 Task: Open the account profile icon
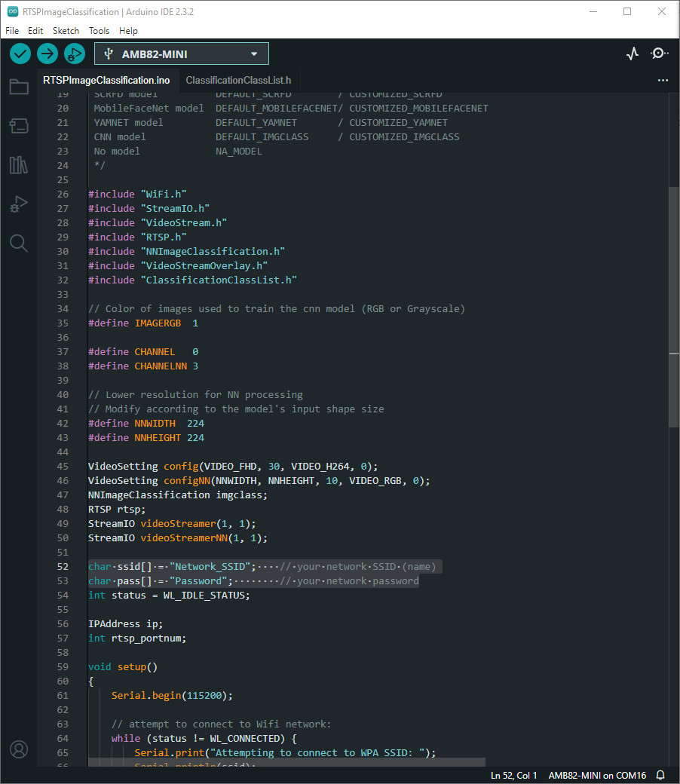19,749
